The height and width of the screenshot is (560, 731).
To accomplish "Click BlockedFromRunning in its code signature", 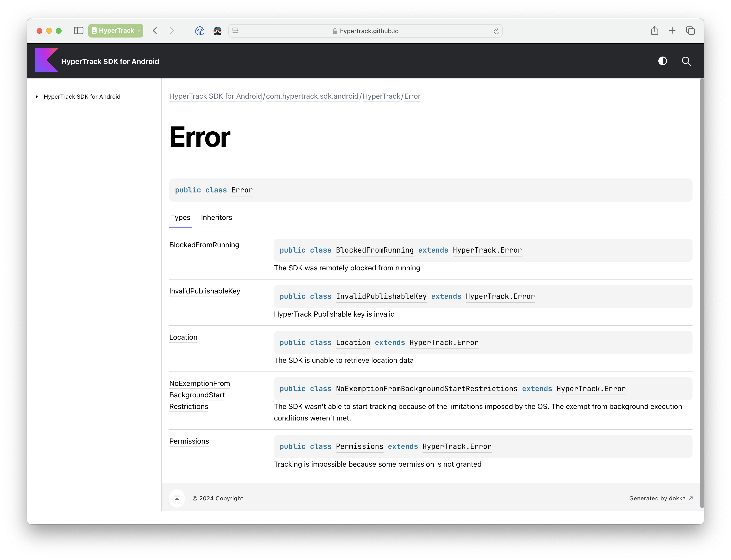I will coord(374,250).
